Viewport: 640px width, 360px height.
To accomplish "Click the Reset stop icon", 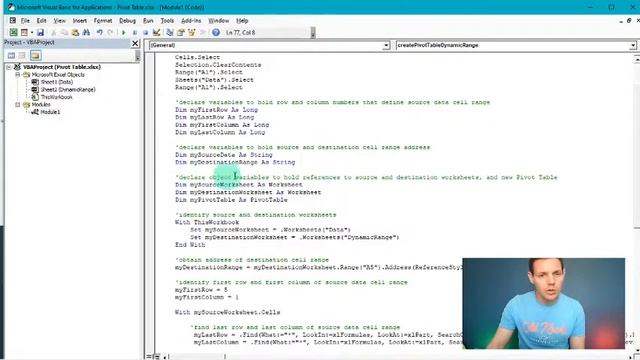I will (x=145, y=32).
